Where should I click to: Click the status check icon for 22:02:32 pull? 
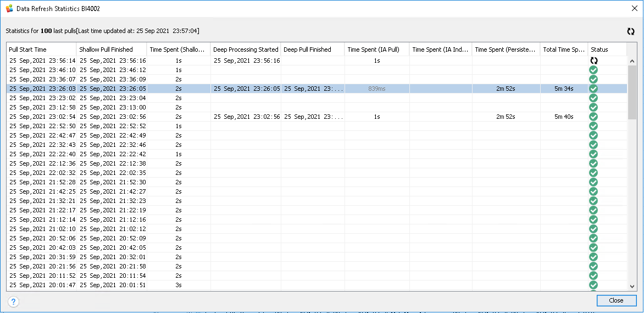click(593, 173)
